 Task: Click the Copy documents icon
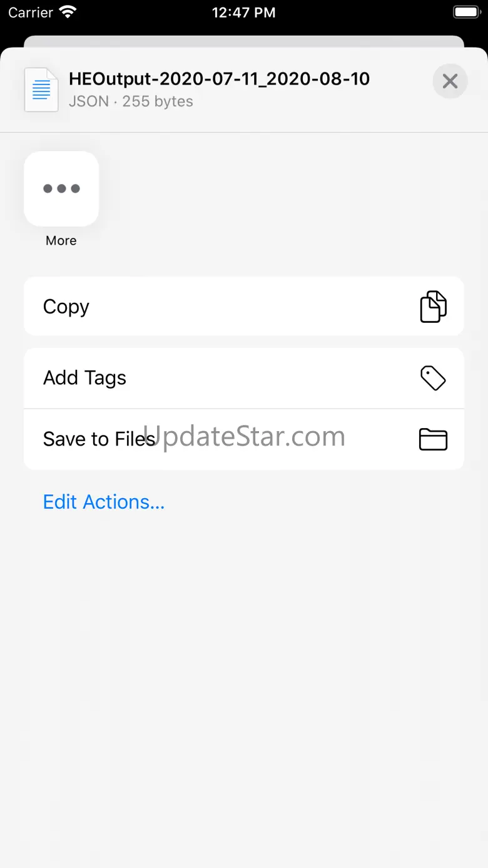point(433,307)
